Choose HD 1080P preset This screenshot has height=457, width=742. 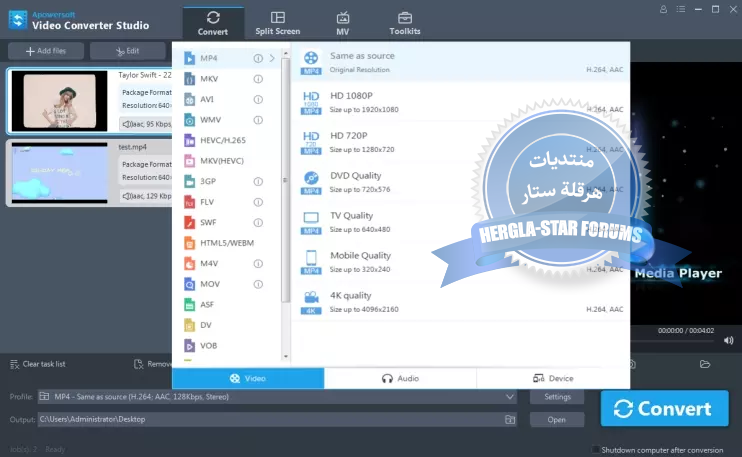pos(461,102)
